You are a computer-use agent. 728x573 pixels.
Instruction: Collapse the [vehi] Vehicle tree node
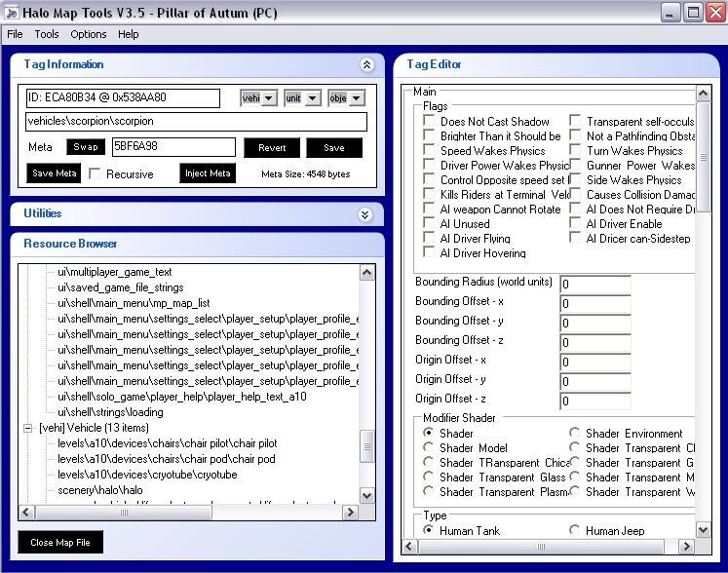coord(28,428)
